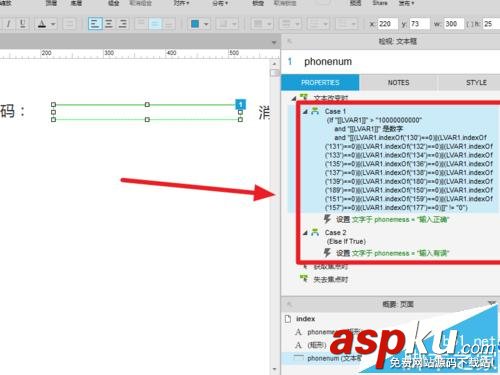Click the bullet list toolbar button

coord(69,24)
